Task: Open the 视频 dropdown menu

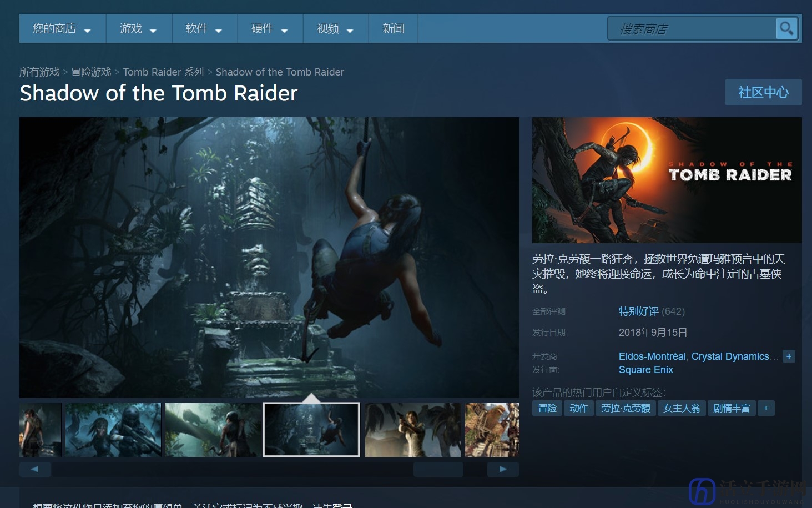Action: coord(335,29)
